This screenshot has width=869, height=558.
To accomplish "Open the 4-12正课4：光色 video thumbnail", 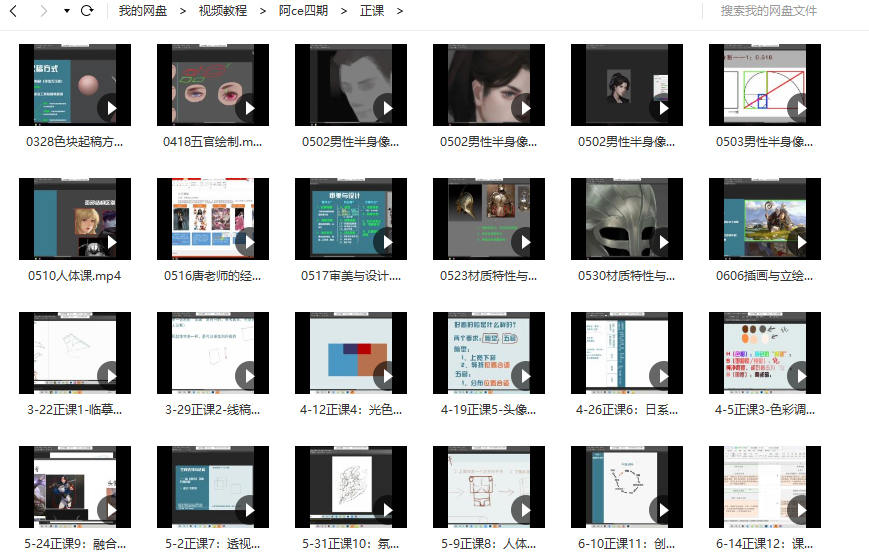I will pos(350,352).
